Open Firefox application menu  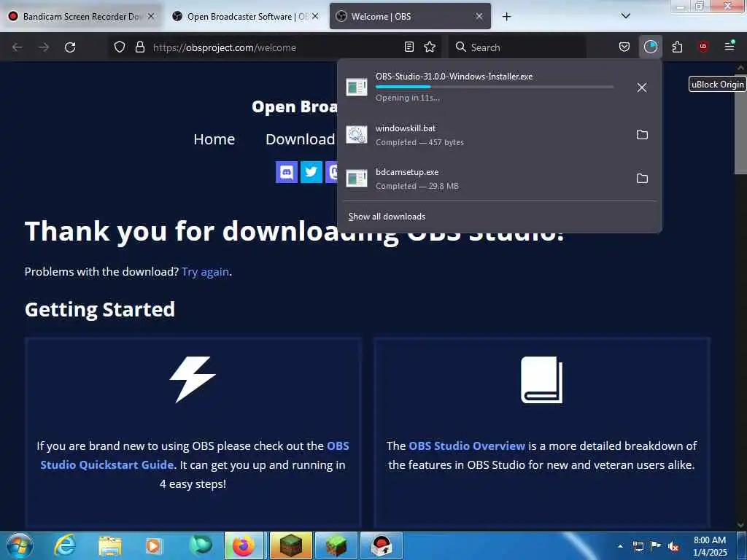point(729,46)
